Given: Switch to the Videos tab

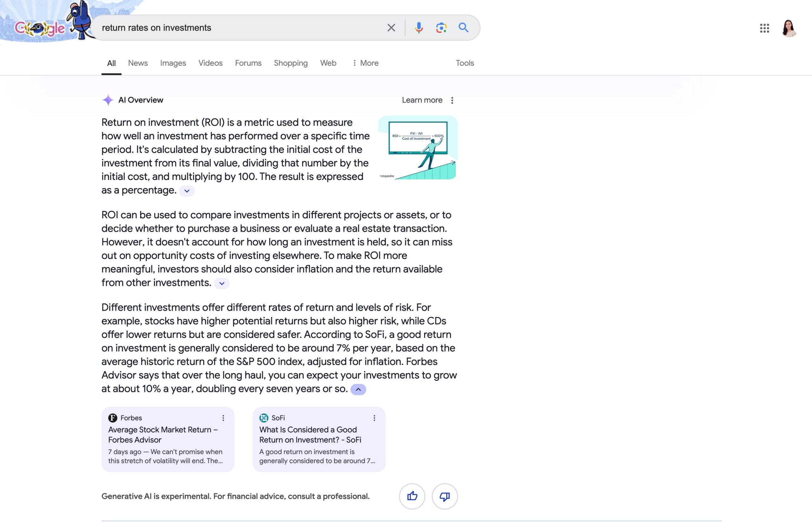Looking at the screenshot, I should pos(211,63).
